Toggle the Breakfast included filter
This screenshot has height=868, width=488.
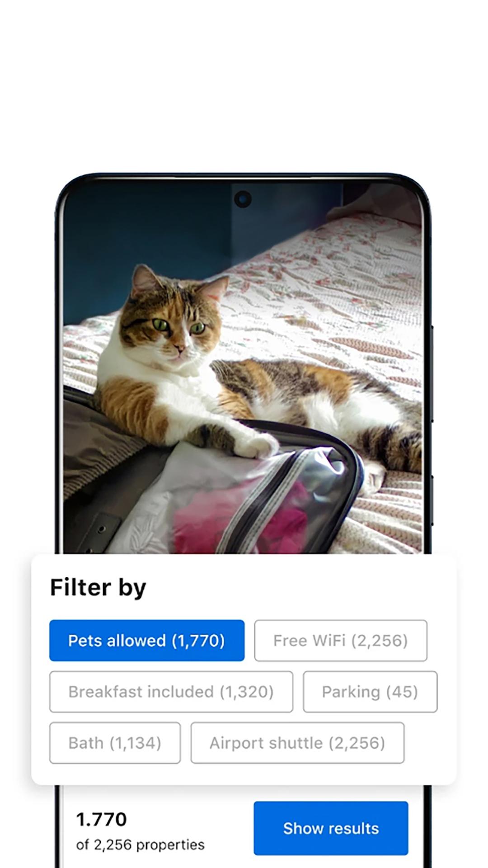point(171,691)
